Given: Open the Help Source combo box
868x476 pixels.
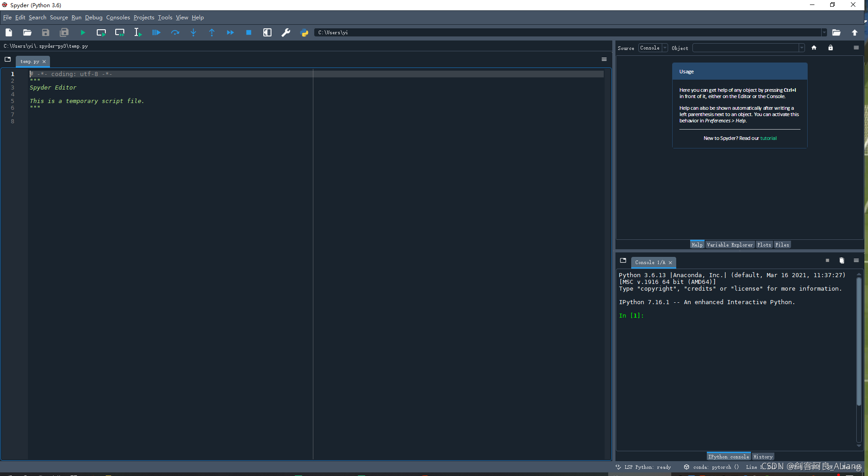Looking at the screenshot, I should 653,48.
